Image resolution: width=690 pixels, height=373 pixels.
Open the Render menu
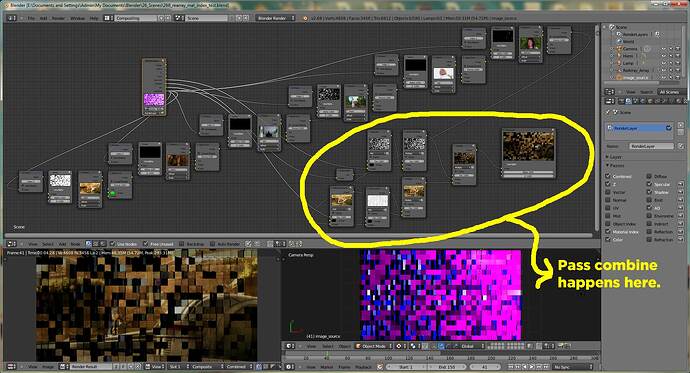59,18
